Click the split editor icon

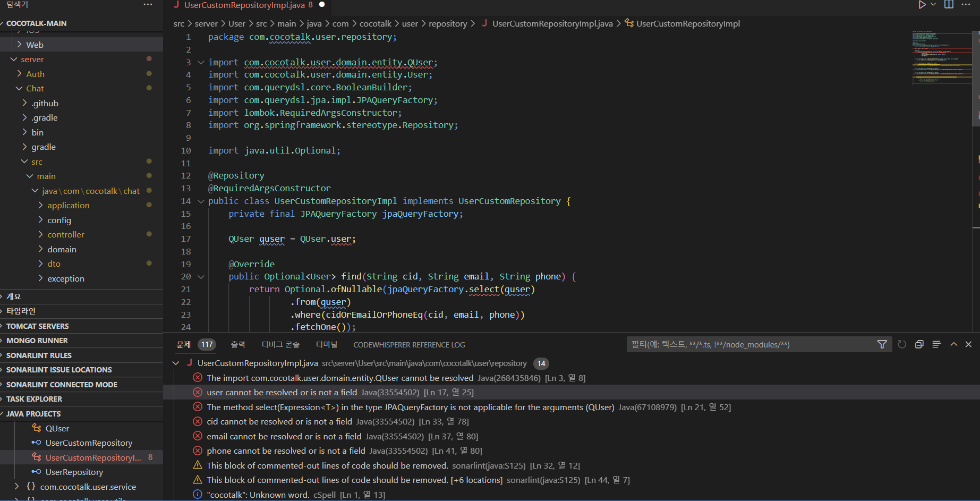949,5
